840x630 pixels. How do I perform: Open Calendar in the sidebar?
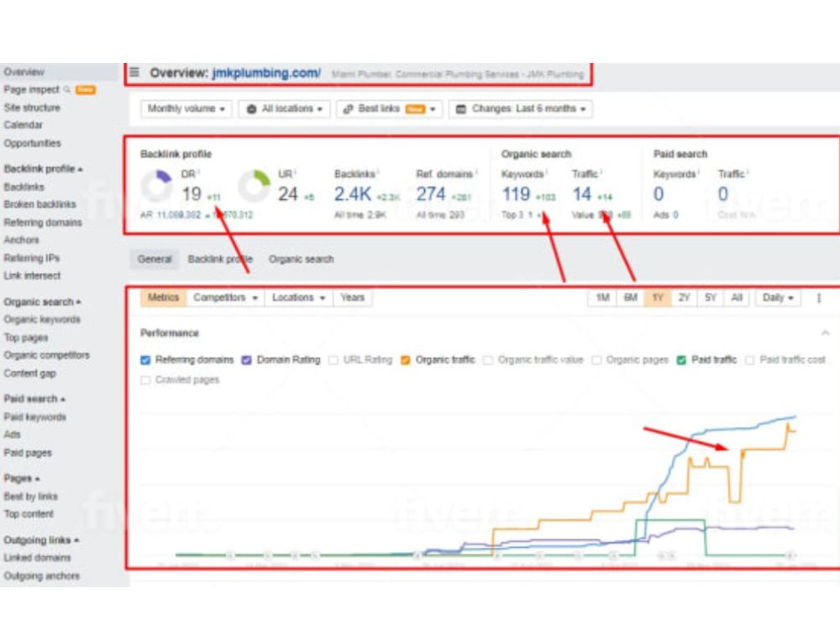pos(23,125)
